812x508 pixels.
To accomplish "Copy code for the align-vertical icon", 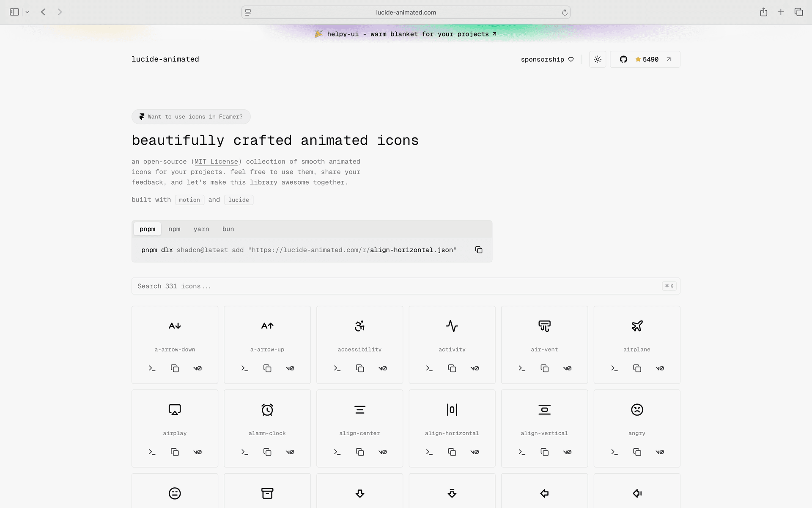I will click(x=544, y=452).
